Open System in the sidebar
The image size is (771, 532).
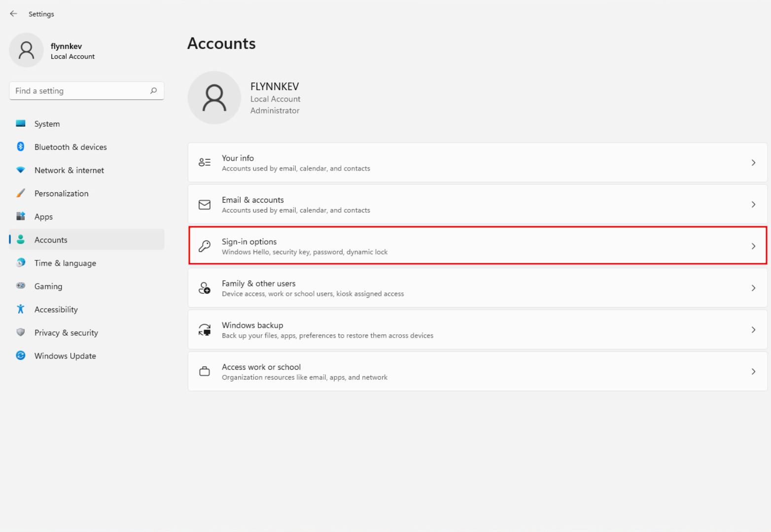[x=47, y=124]
